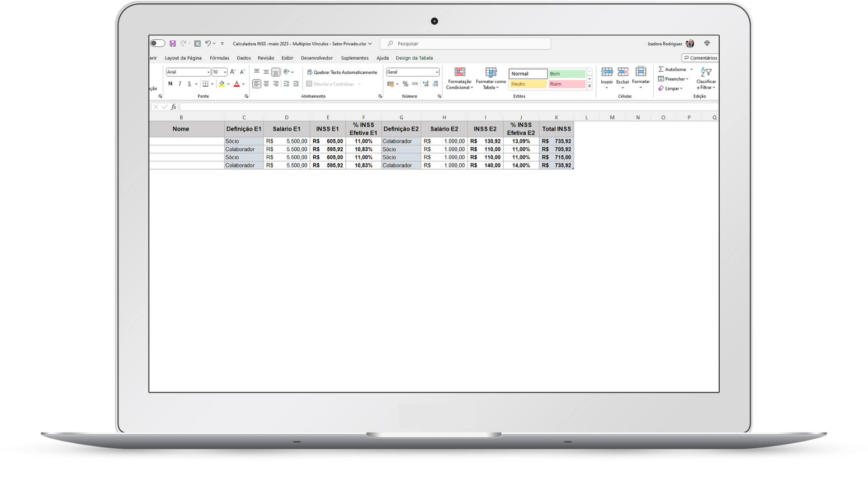Screen dimensions: 868x488
Task: Switch to the Fórmulas tab
Action: click(x=219, y=58)
